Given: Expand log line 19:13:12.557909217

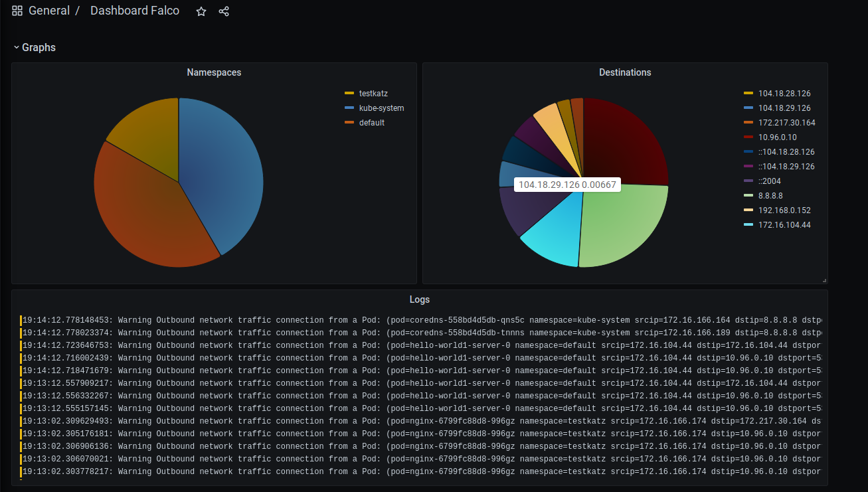Looking at the screenshot, I should coord(421,384).
